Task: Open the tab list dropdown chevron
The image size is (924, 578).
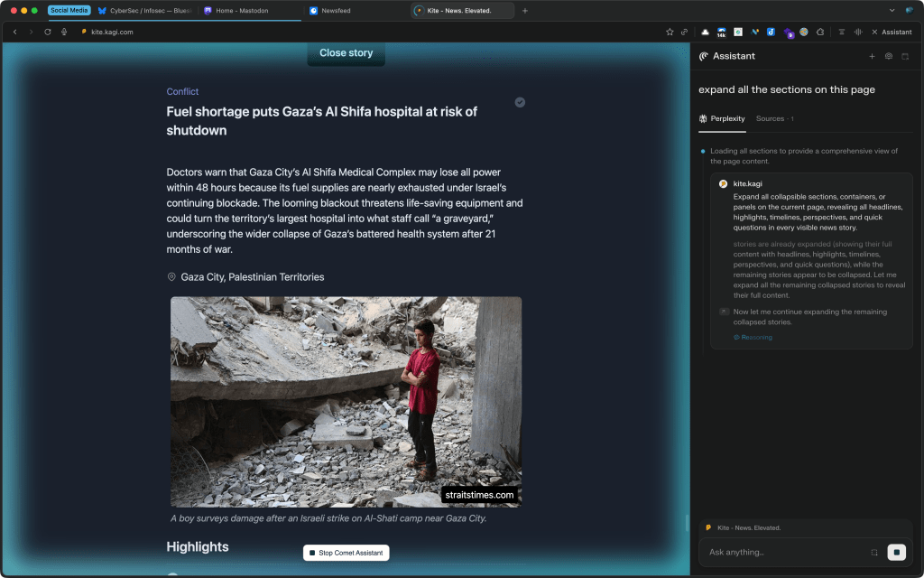Action: (892, 11)
